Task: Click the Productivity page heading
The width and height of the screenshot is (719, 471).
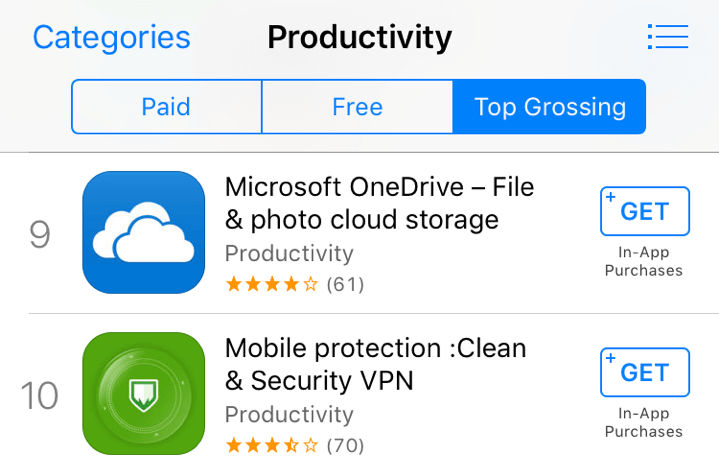Action: [x=359, y=38]
